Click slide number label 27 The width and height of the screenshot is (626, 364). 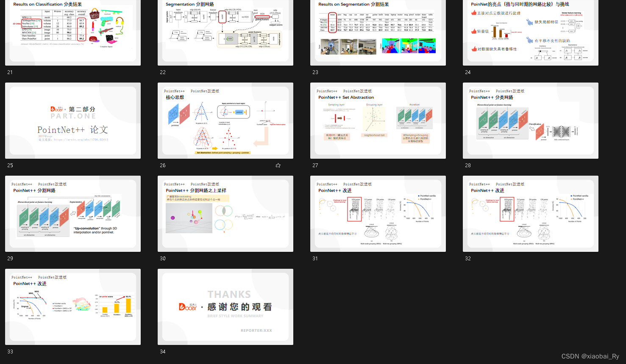pos(315,165)
